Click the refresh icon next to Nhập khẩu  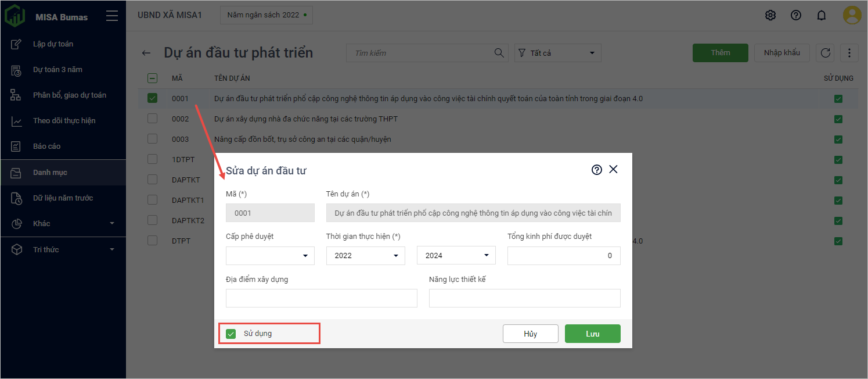(825, 53)
